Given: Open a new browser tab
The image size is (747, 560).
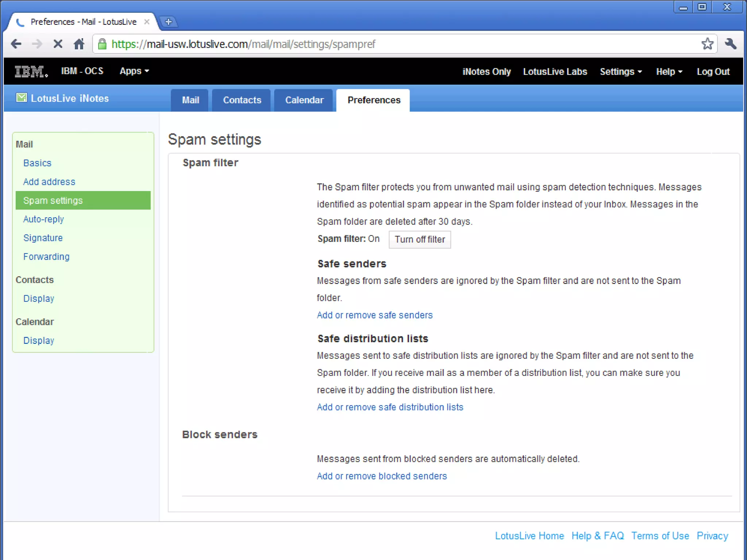Looking at the screenshot, I should (x=168, y=22).
